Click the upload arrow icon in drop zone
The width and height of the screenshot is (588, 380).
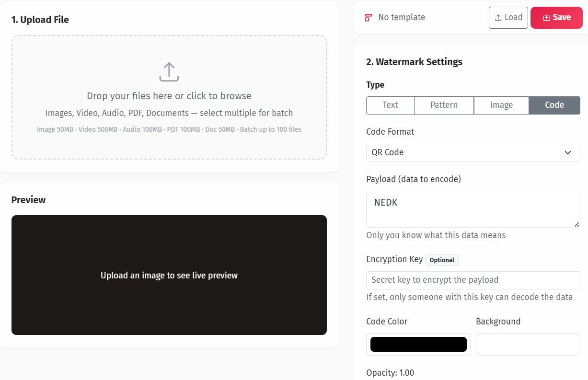coord(169,72)
